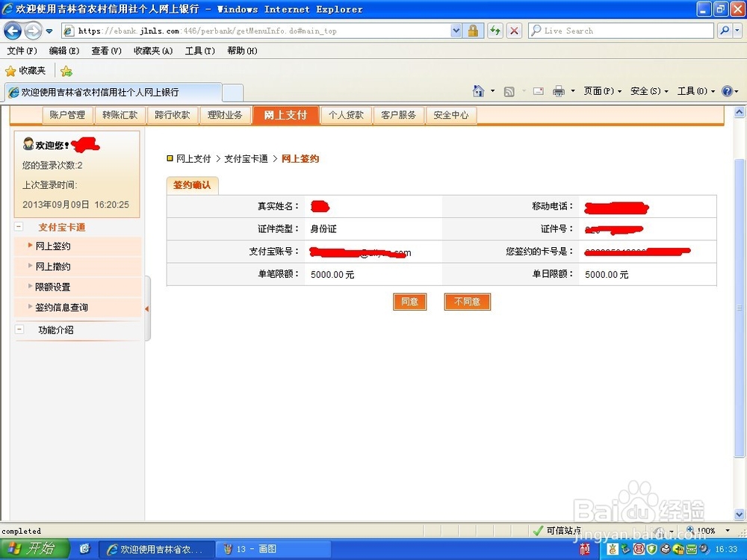
Task: Open the search provider dropdown arrow
Action: click(737, 31)
